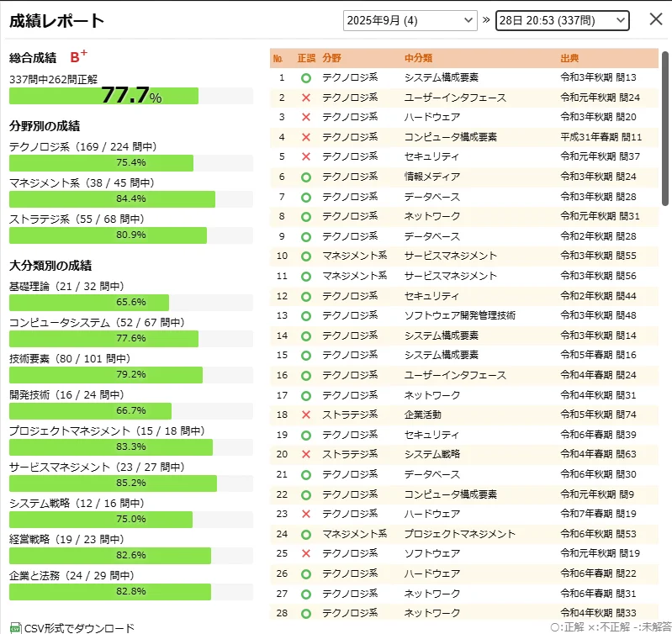Click the 経営戦略 (19 / 23 問中) label
672x634 pixels.
66,539
